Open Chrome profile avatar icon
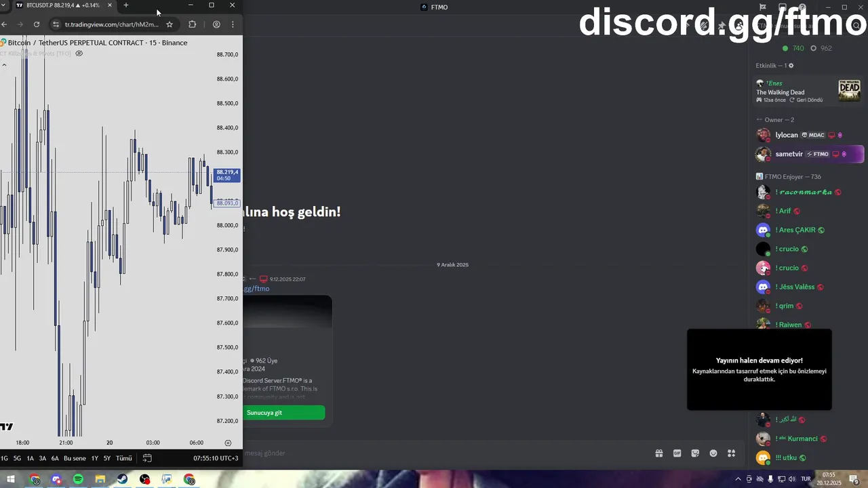Screen dimensions: 868x488 [216, 24]
